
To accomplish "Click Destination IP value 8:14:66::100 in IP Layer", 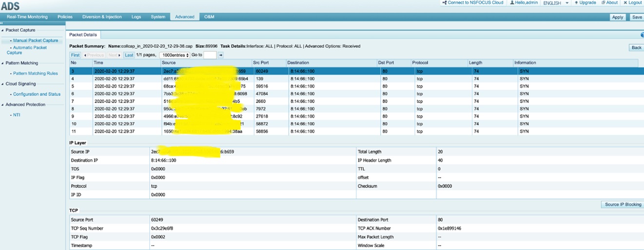I will pyautogui.click(x=164, y=160).
